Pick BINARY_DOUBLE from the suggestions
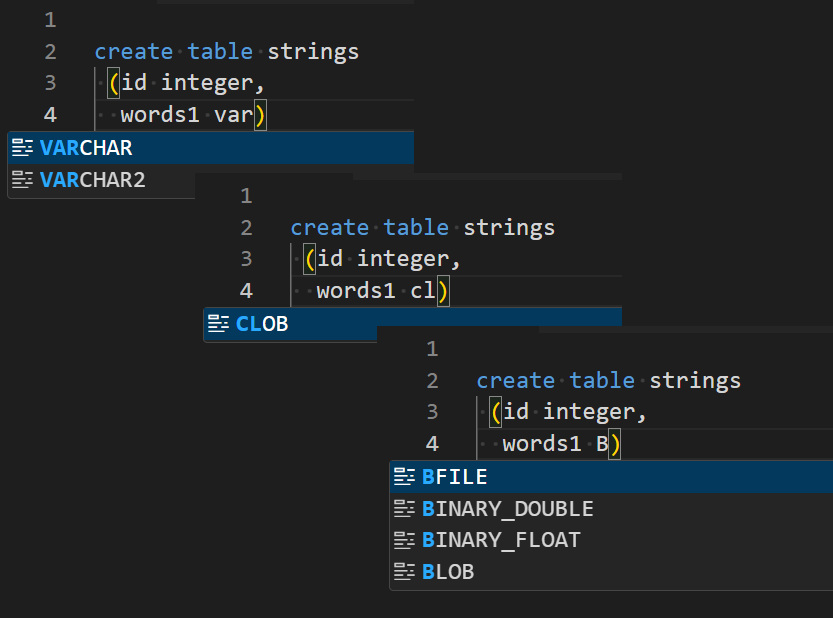833x618 pixels. (x=611, y=509)
